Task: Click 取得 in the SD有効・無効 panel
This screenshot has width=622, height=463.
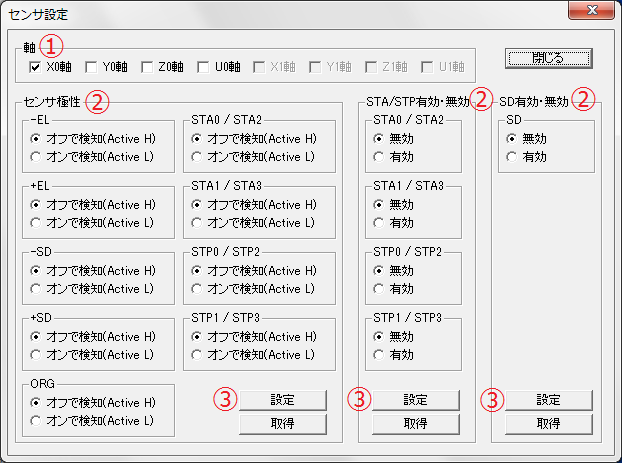Action: [549, 424]
